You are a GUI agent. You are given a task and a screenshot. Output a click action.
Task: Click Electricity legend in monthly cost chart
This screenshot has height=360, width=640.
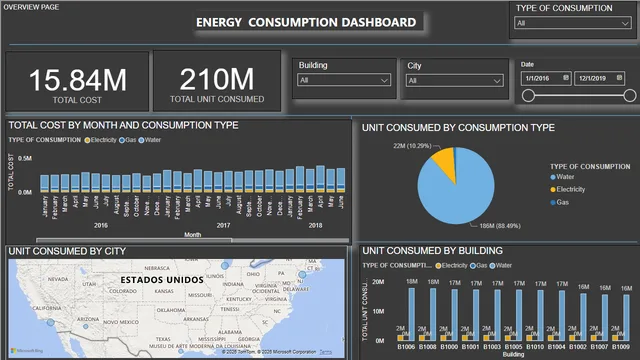coord(100,140)
